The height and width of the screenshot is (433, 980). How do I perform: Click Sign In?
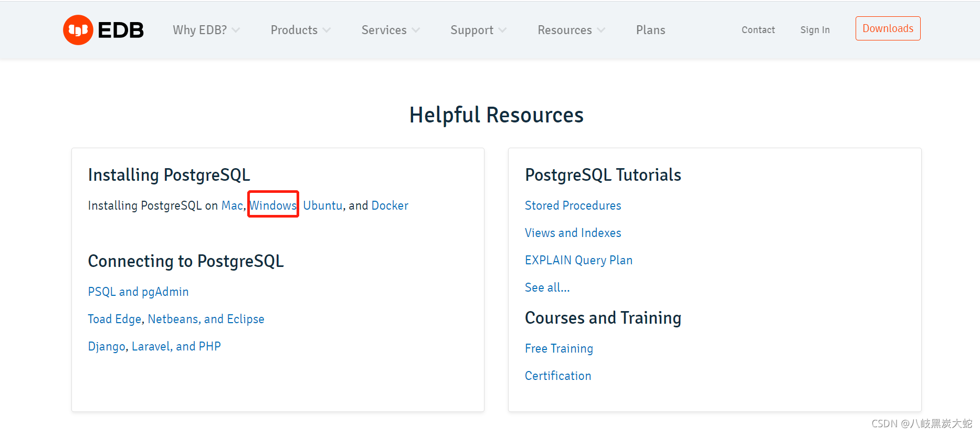815,30
